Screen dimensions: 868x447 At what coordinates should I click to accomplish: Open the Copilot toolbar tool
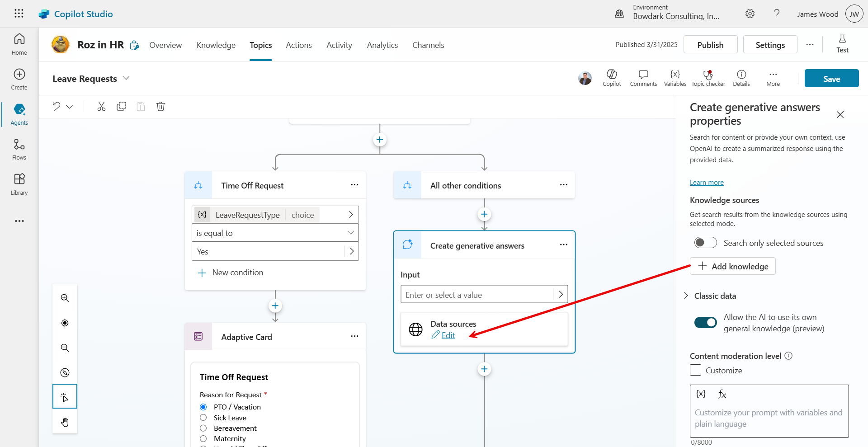(x=612, y=78)
